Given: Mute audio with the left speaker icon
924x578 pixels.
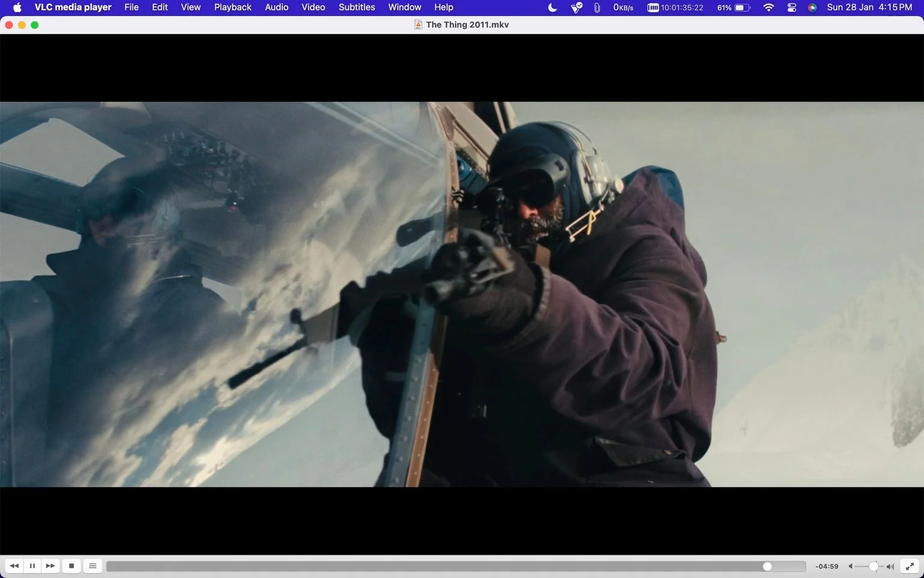Looking at the screenshot, I should (851, 567).
